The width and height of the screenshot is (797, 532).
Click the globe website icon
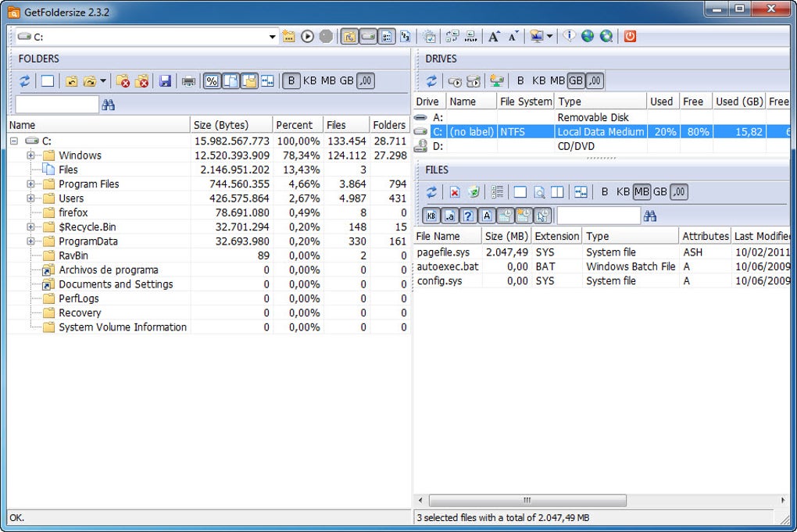coord(587,37)
